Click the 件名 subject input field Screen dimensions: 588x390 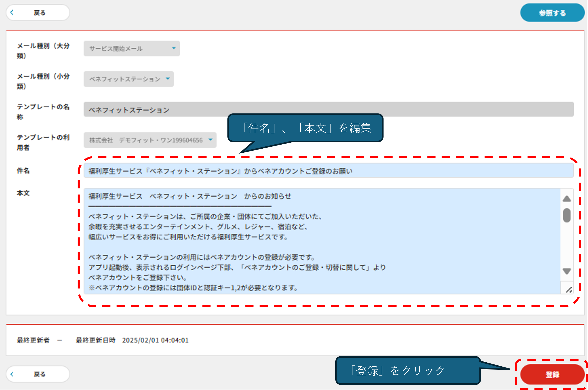328,171
